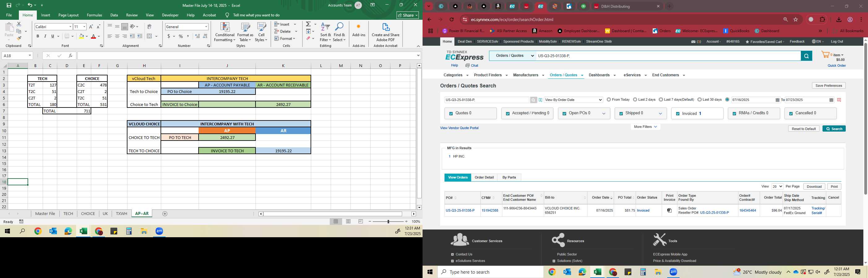Select the From Today radio button
868x278 pixels.
608,100
